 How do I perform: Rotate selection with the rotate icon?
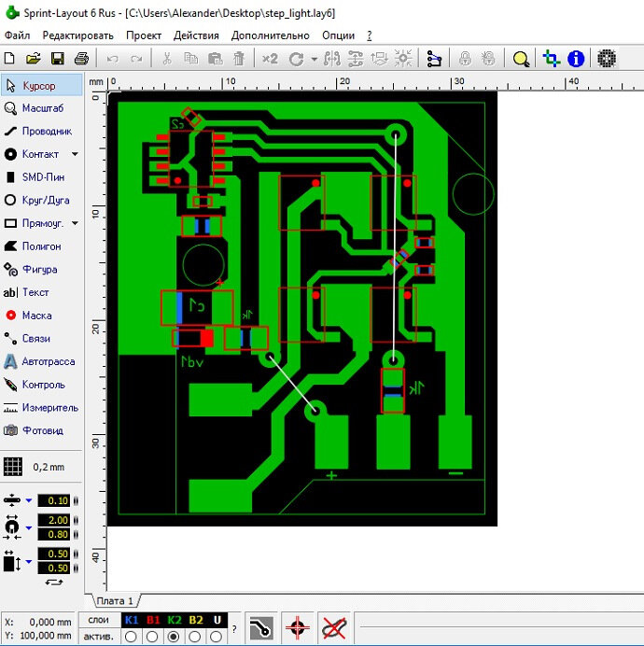[x=296, y=59]
